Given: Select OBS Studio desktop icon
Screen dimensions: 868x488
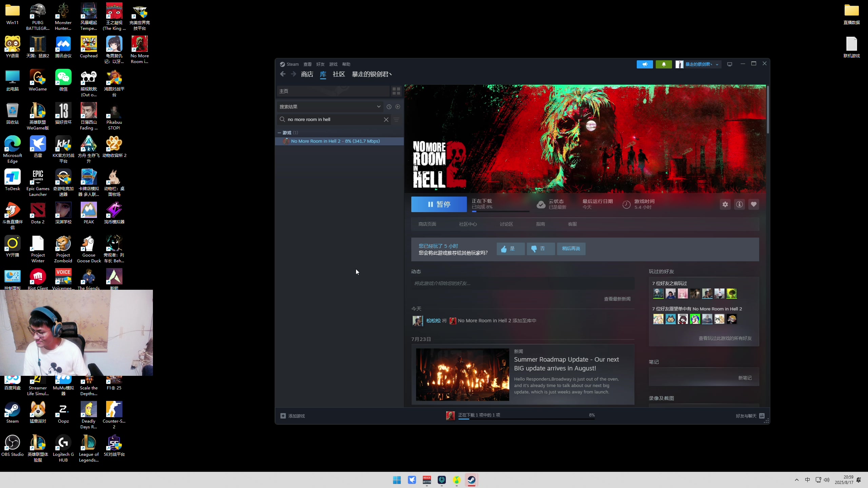Looking at the screenshot, I should coord(12,446).
